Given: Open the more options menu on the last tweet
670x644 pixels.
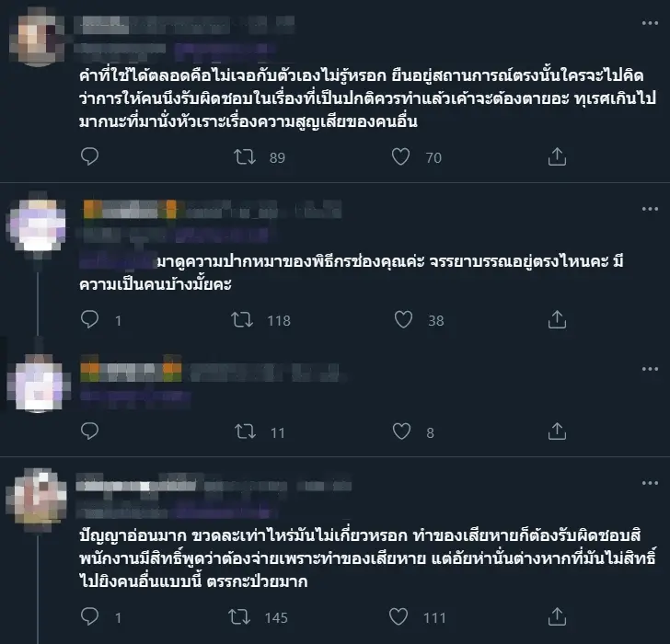Looking at the screenshot, I should pos(650,483).
